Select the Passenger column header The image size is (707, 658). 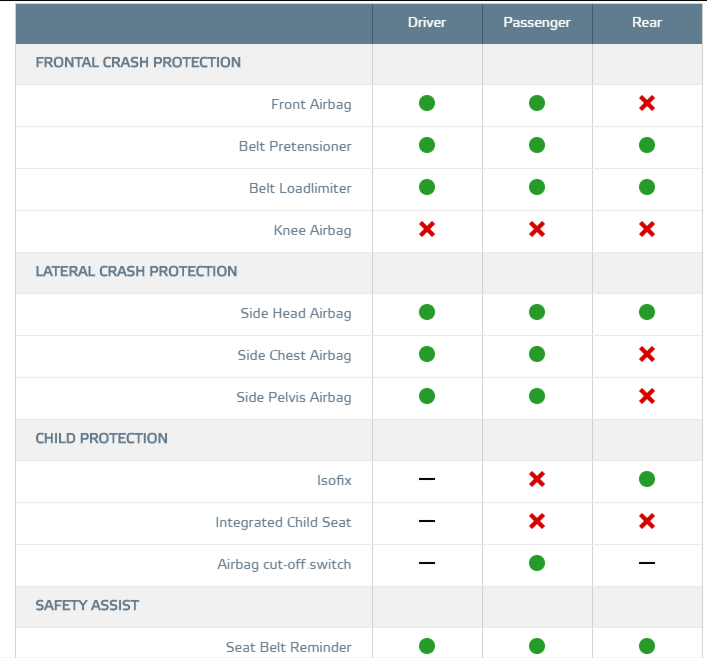(537, 23)
